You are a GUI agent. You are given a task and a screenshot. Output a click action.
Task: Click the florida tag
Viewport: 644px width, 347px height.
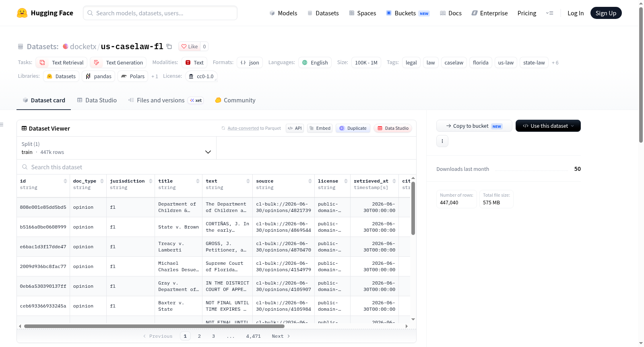pyautogui.click(x=481, y=62)
